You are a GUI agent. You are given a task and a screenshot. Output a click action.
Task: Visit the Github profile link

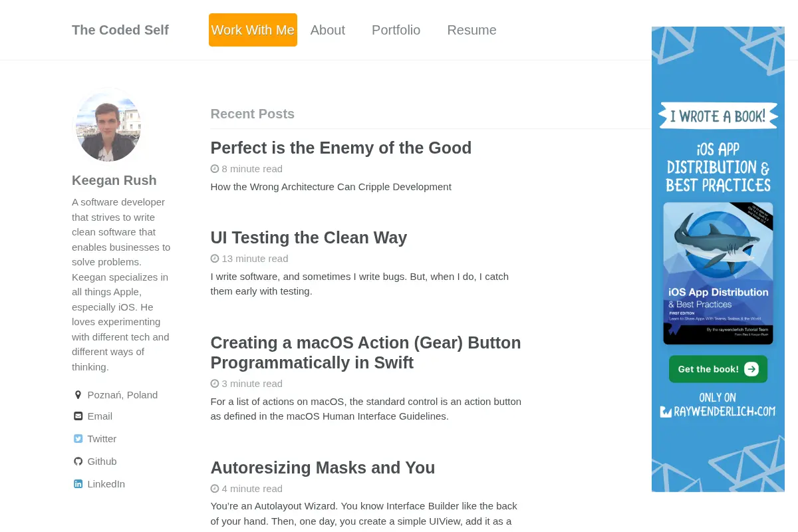[x=102, y=462]
